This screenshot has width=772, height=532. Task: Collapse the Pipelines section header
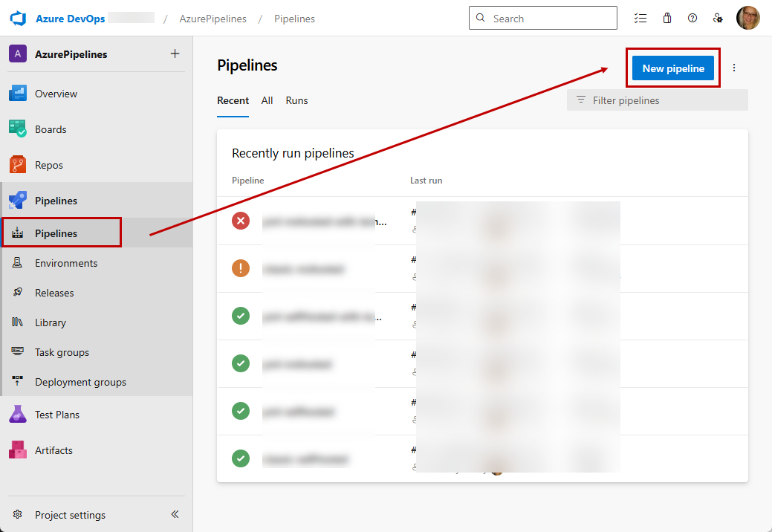click(x=97, y=201)
